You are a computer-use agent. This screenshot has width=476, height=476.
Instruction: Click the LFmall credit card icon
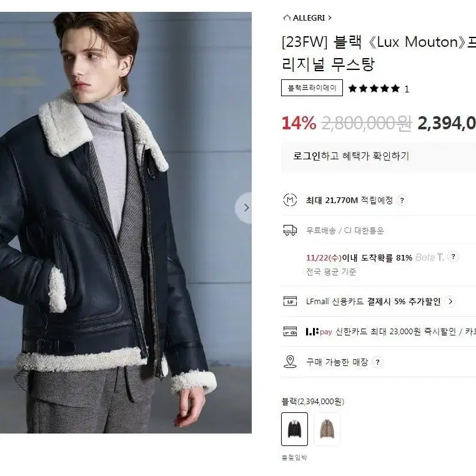(290, 301)
